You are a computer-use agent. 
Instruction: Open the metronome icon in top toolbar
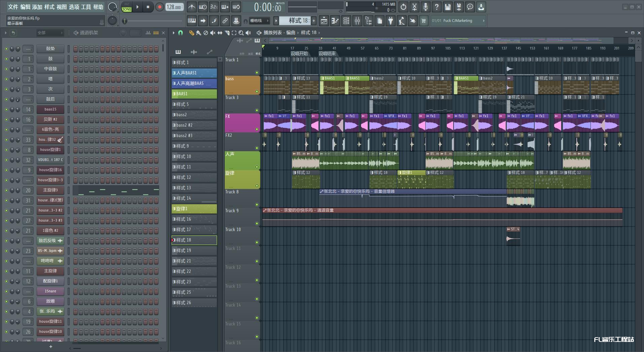tap(192, 7)
